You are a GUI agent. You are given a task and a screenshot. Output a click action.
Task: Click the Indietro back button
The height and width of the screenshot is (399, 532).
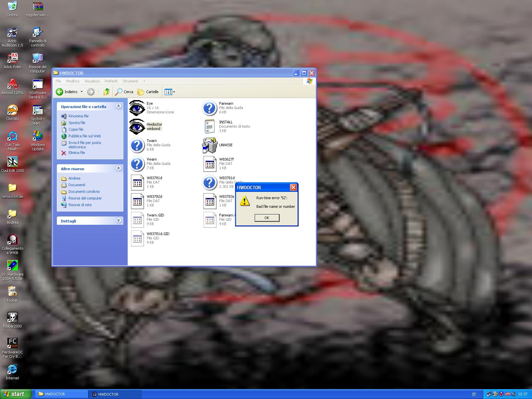coord(66,92)
